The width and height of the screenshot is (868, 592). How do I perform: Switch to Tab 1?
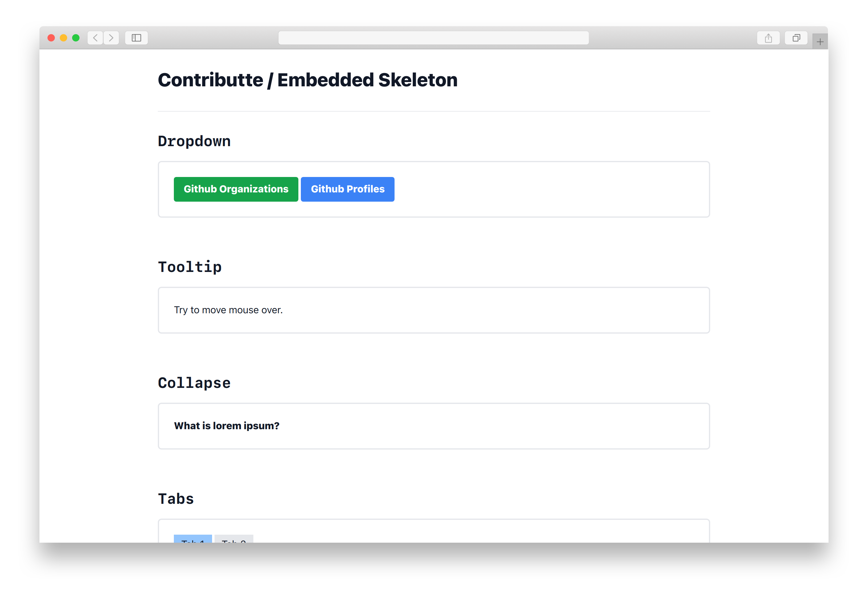(193, 539)
